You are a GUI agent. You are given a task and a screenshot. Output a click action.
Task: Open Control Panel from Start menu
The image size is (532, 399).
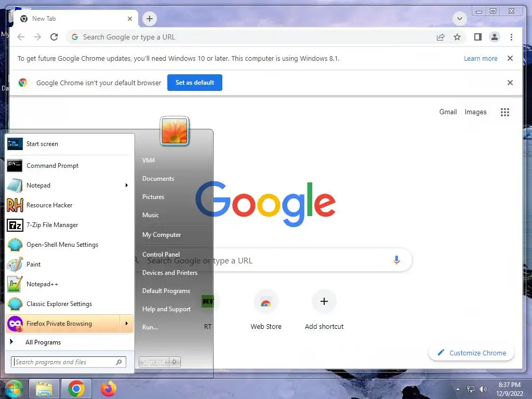point(161,254)
